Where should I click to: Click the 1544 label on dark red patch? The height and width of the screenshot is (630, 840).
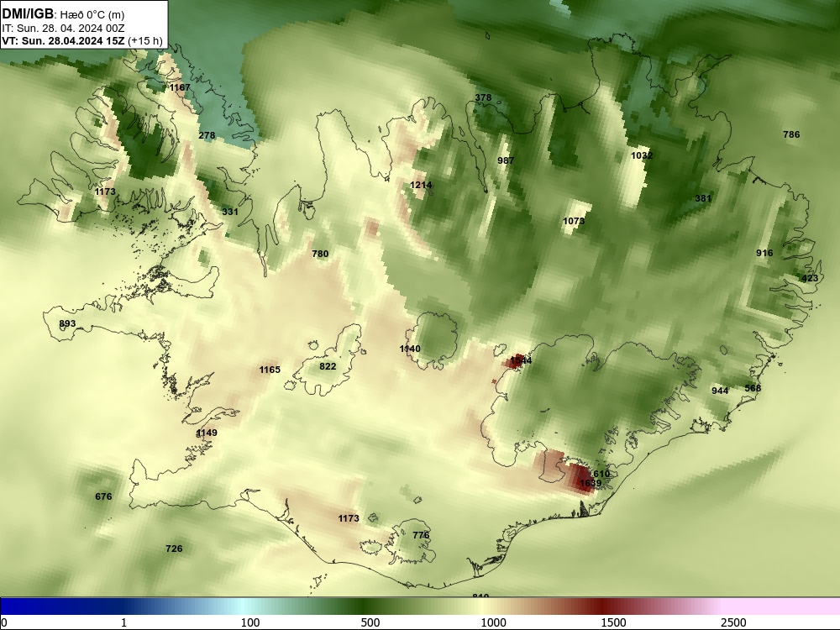pyautogui.click(x=522, y=361)
